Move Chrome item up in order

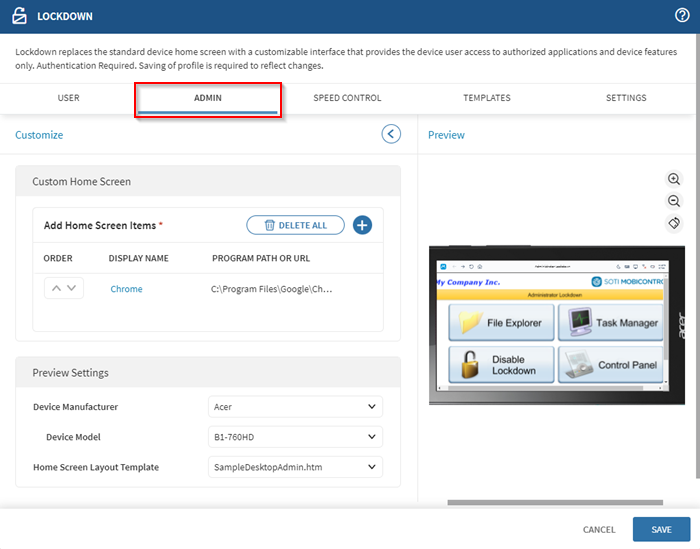(56, 289)
